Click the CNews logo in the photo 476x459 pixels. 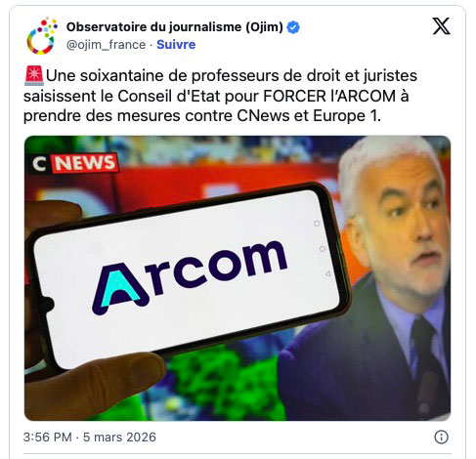pos(75,163)
